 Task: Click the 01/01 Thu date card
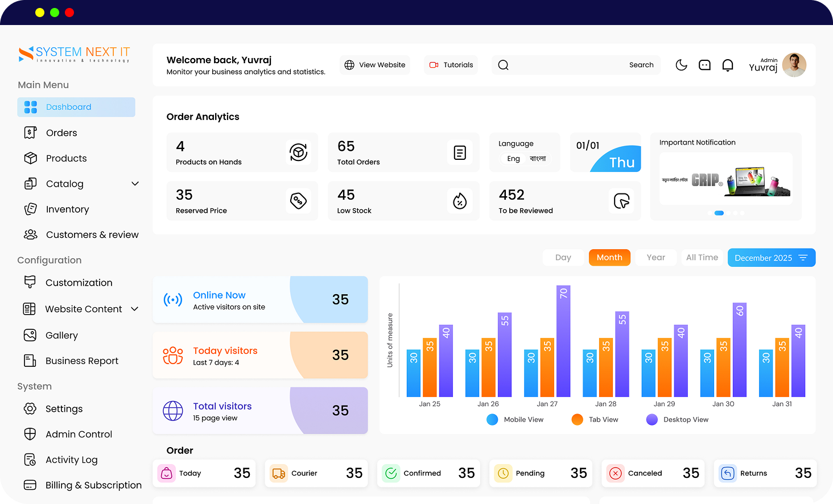point(605,152)
